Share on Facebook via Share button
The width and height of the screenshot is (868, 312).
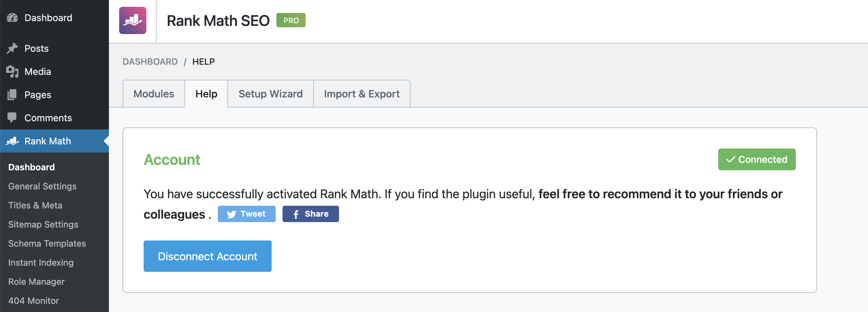tap(310, 214)
